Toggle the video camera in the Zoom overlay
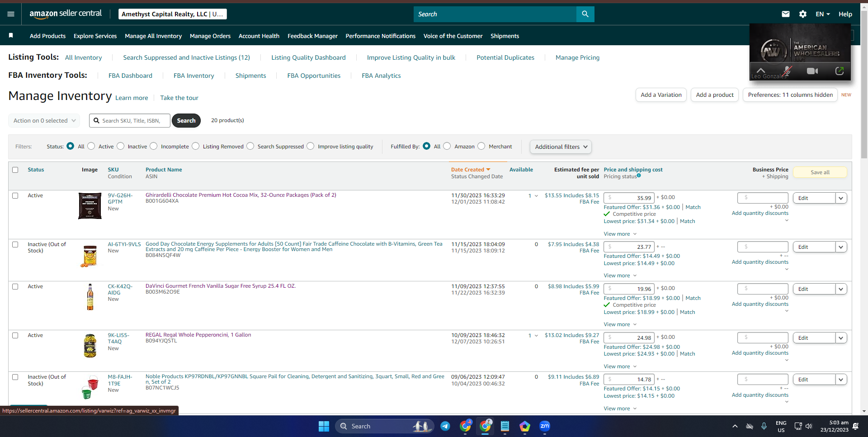The width and height of the screenshot is (868, 437). [x=812, y=71]
